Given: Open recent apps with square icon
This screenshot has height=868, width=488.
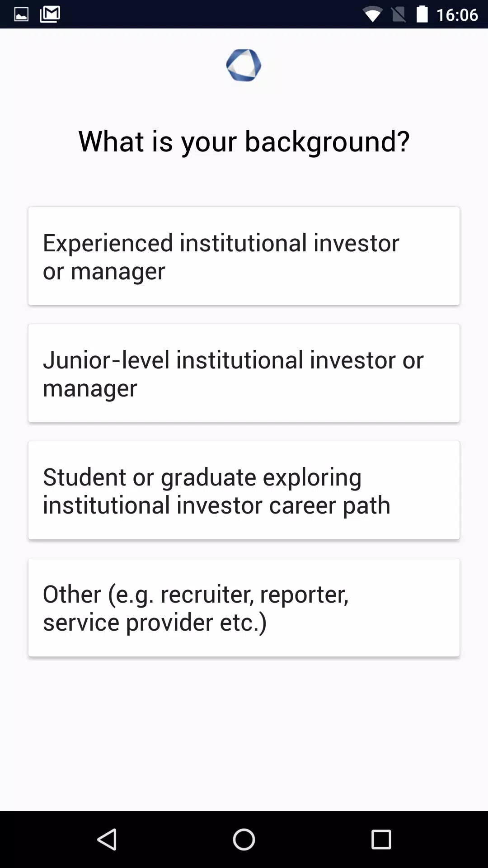Looking at the screenshot, I should [x=381, y=840].
